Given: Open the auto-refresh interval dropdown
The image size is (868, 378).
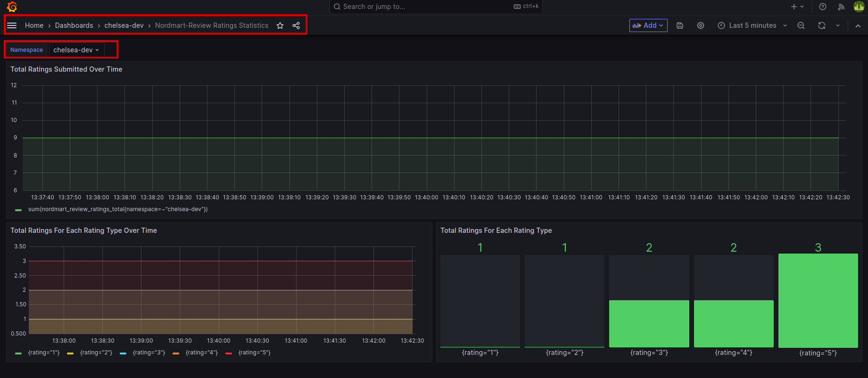Looking at the screenshot, I should [x=838, y=25].
